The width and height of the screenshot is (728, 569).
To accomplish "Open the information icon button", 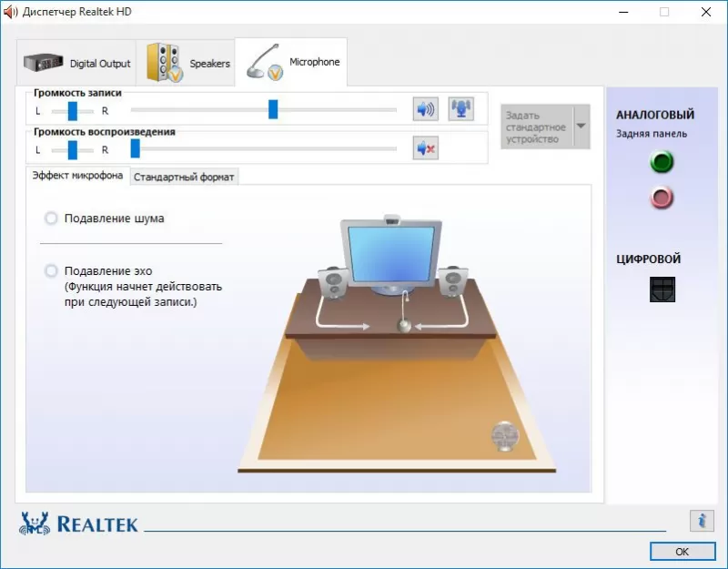I will (x=702, y=520).
